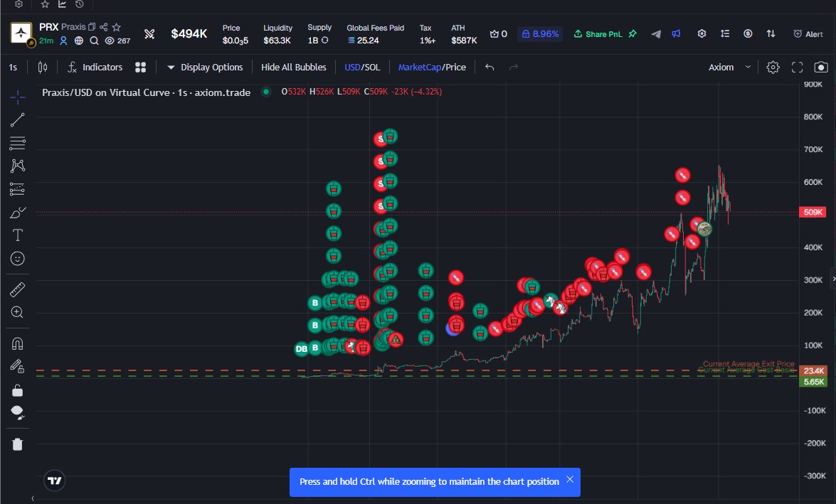836x504 pixels.
Task: Select the brush drawing tool
Action: tap(18, 213)
